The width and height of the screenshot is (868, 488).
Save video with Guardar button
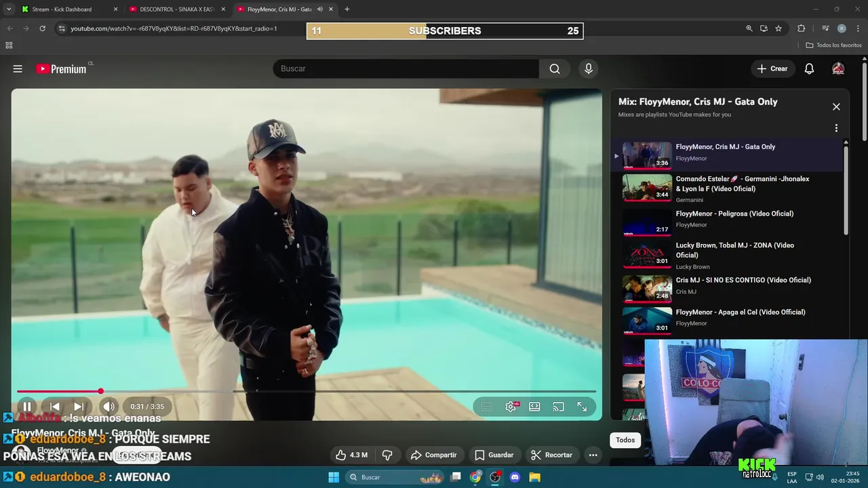[x=494, y=455]
